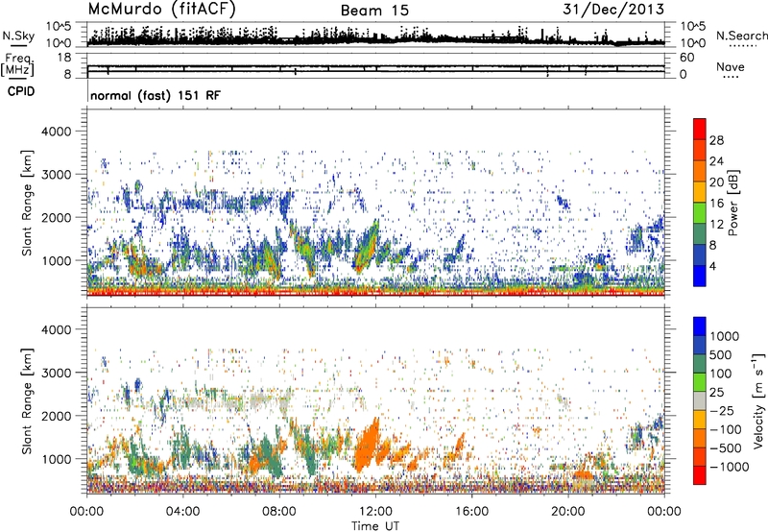This screenshot has width=768, height=532.
Task: Select the Beam 15 label
Action: 374,11
